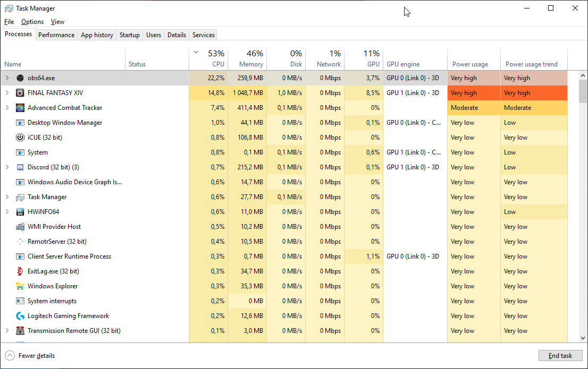Expand the Transmission Remote GUI entry

click(x=7, y=331)
